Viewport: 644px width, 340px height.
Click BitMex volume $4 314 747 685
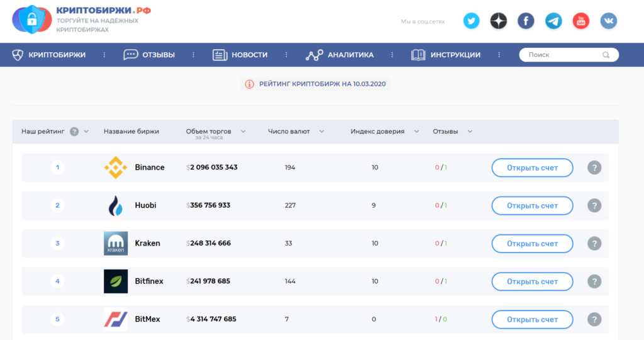(x=211, y=319)
